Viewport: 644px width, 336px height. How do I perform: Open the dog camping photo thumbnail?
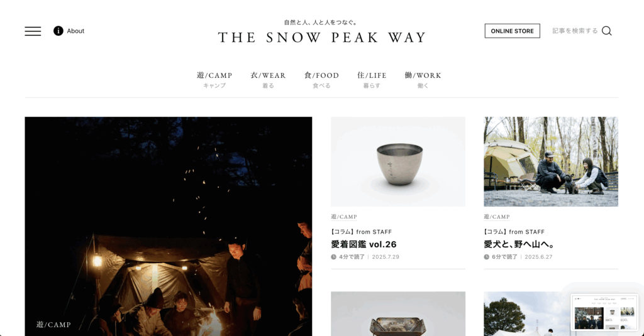click(x=551, y=161)
